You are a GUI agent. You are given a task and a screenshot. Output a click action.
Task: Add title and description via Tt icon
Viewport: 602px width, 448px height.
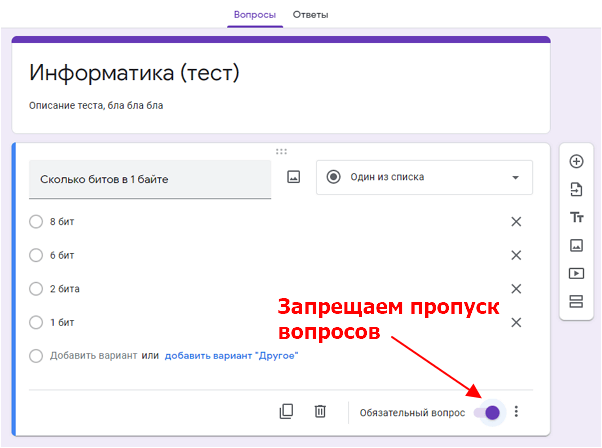(576, 217)
